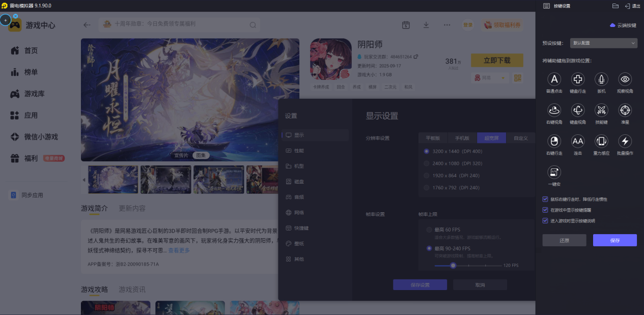Screen dimensions: 644x315
Task: Open the calendar check-in icon
Action: click(406, 25)
